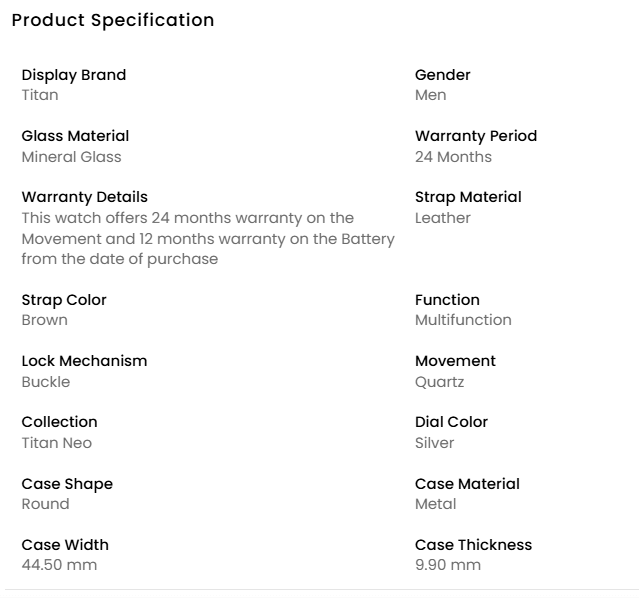This screenshot has height=598, width=639.
Task: Select the Brown strap color value
Action: 45,321
